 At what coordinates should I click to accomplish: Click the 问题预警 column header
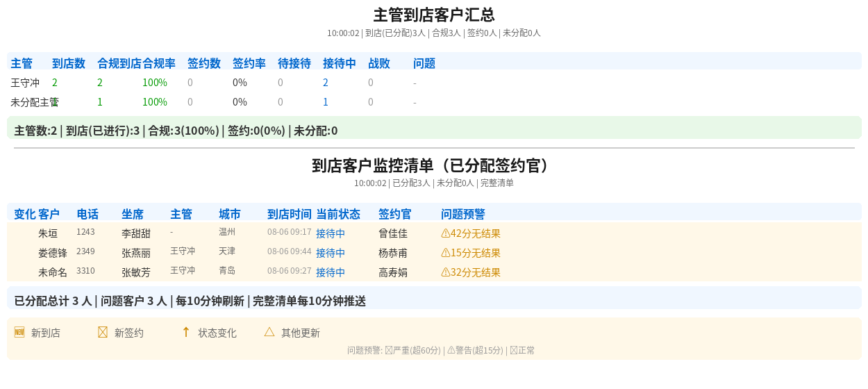(x=463, y=214)
